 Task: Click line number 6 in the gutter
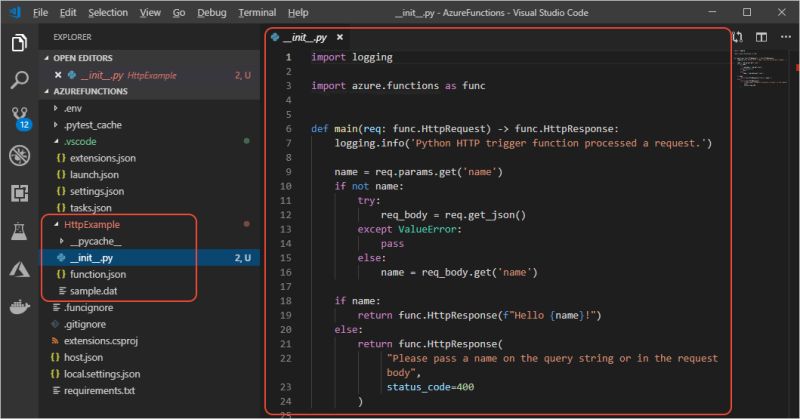289,129
